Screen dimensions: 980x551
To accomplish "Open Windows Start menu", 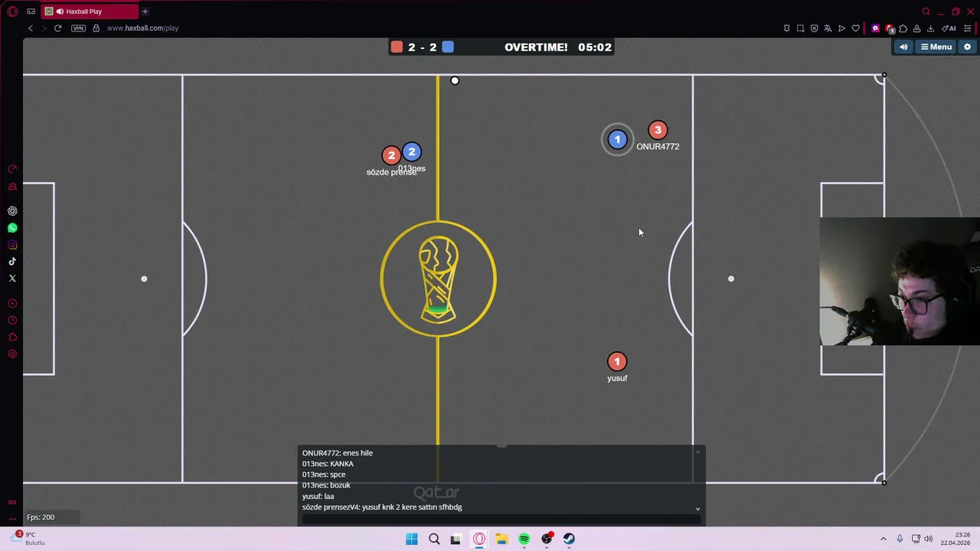I will (x=411, y=539).
